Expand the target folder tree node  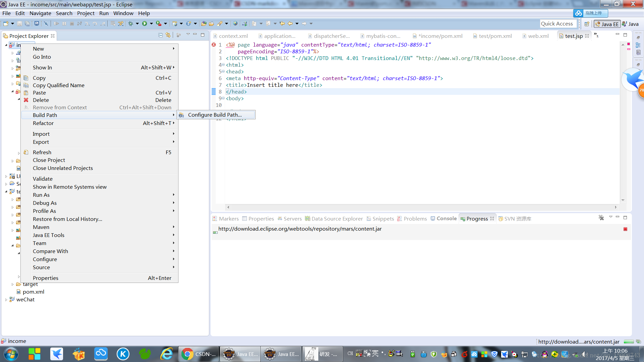pos(13,284)
